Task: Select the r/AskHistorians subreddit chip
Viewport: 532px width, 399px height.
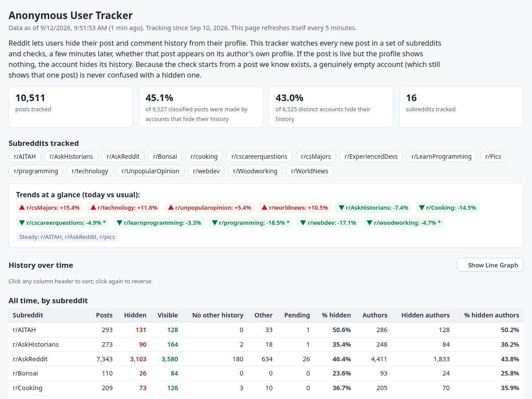Action: (71, 156)
